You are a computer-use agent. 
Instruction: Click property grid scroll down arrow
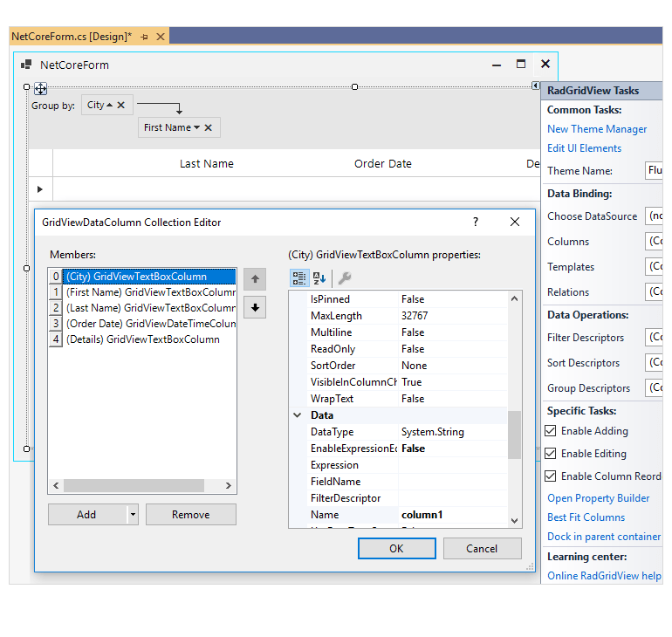pyautogui.click(x=515, y=520)
